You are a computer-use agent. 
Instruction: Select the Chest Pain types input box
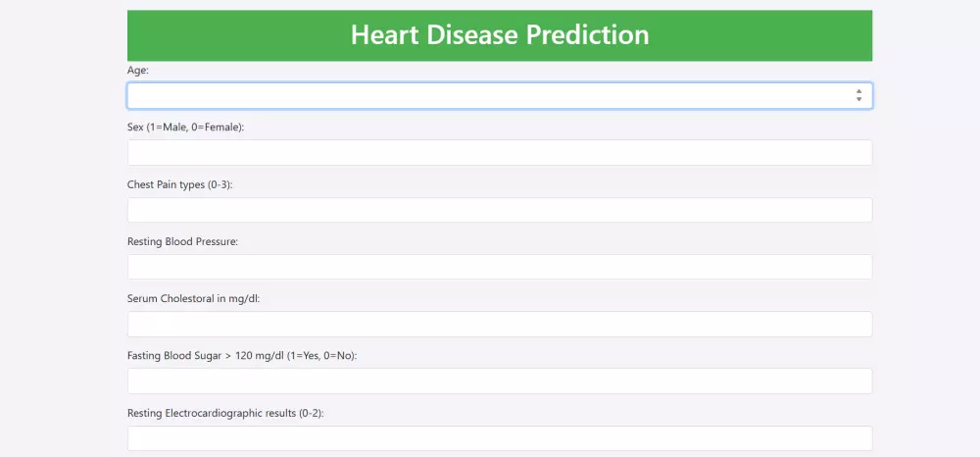(500, 210)
